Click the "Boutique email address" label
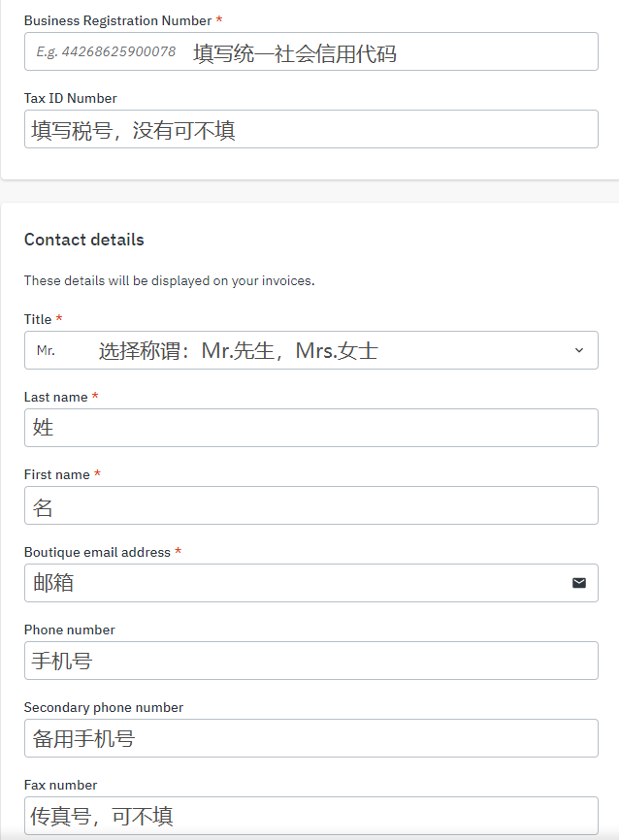 coord(97,552)
